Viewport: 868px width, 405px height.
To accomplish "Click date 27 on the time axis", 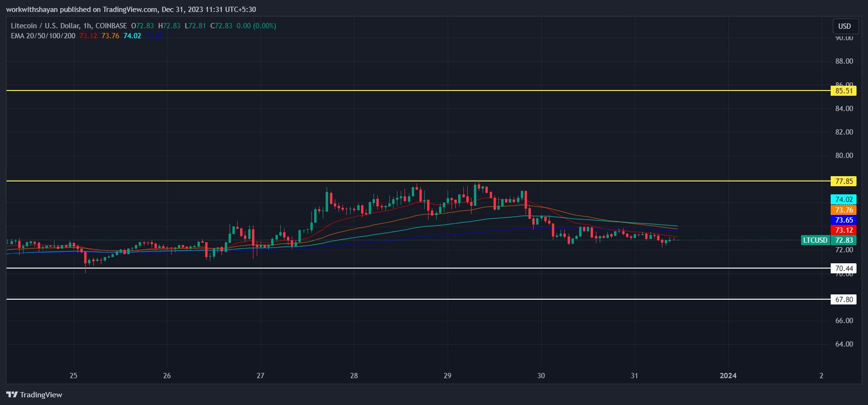I will pos(260,376).
